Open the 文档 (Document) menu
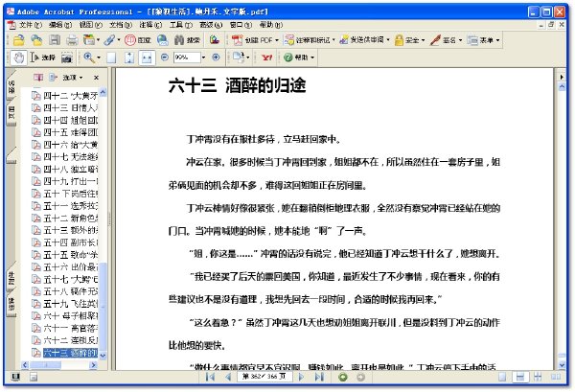The image size is (575, 392). click(121, 25)
